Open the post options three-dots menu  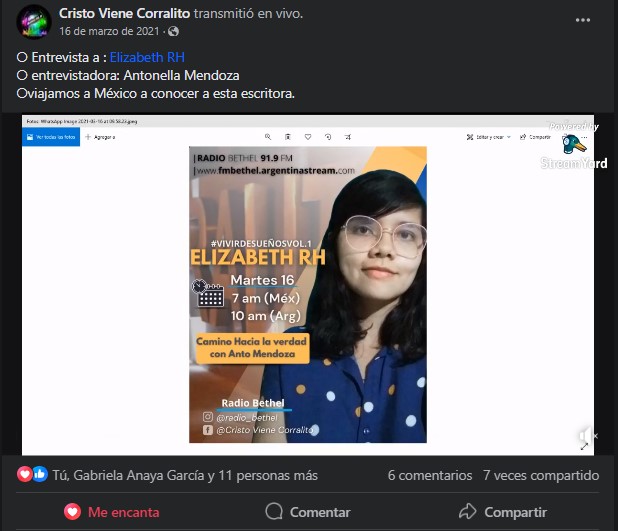(583, 20)
